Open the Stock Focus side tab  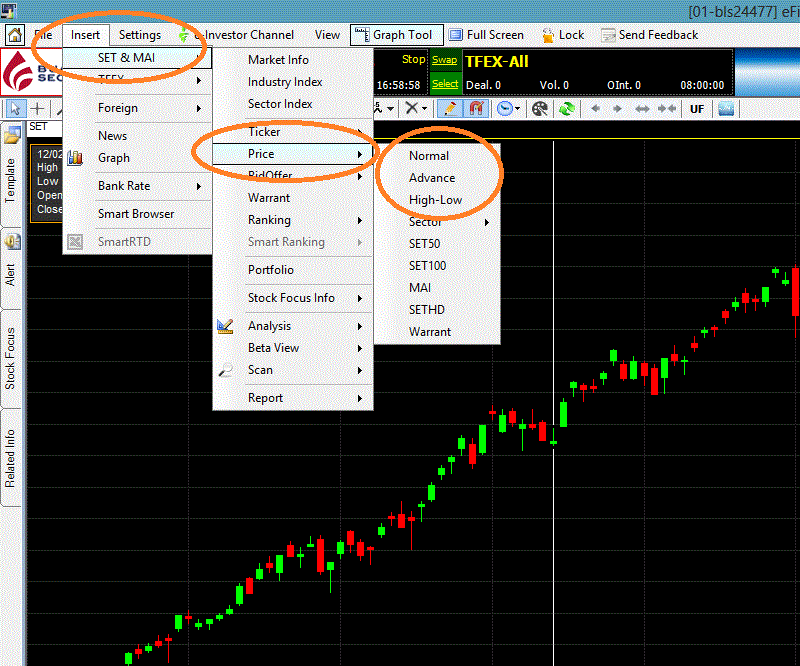click(10, 358)
